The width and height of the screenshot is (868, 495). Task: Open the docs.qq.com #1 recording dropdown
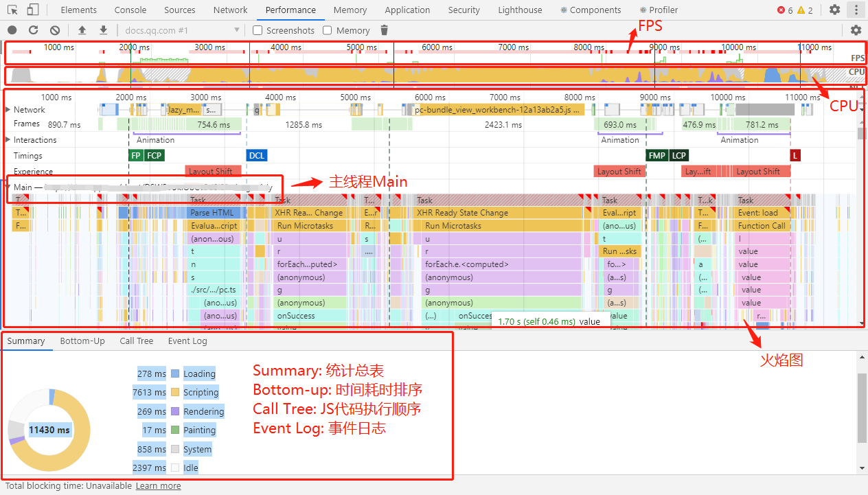point(182,30)
